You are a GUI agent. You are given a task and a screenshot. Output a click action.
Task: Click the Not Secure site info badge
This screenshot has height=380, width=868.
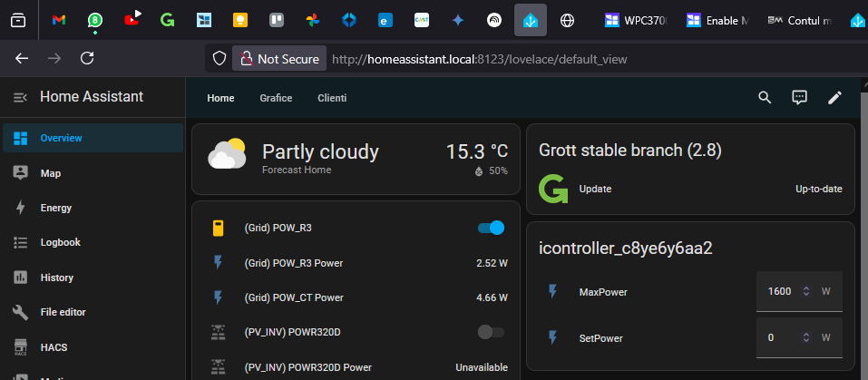[280, 59]
